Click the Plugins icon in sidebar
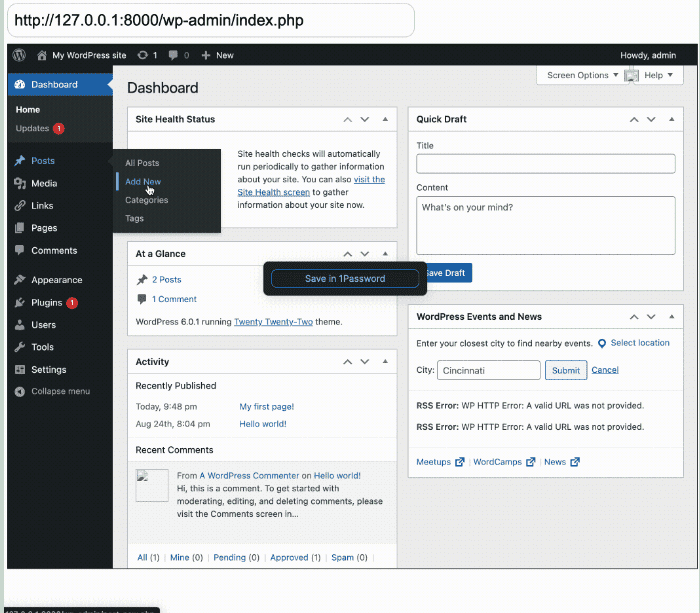700x613 pixels. pyautogui.click(x=20, y=303)
